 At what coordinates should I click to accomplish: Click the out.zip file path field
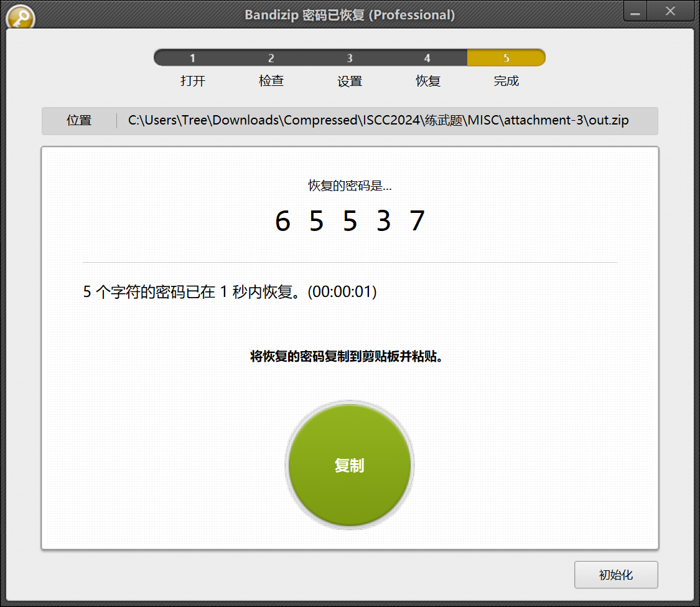pyautogui.click(x=378, y=121)
